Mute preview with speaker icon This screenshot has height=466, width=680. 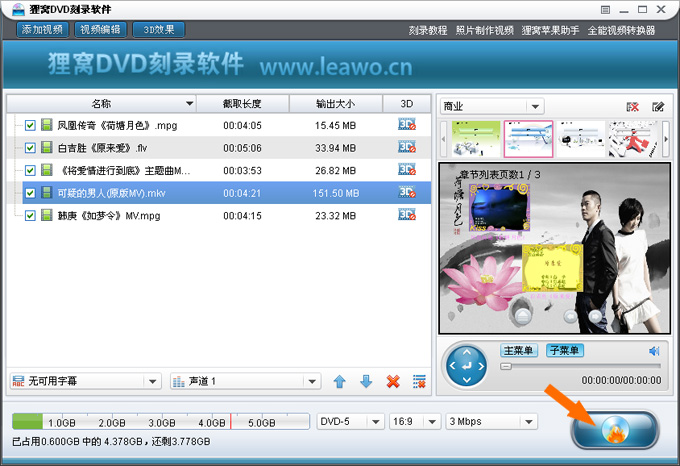pos(654,351)
